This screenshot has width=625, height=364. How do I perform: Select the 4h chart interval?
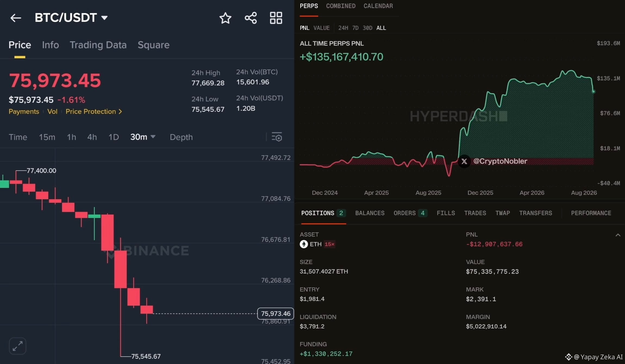(x=92, y=137)
